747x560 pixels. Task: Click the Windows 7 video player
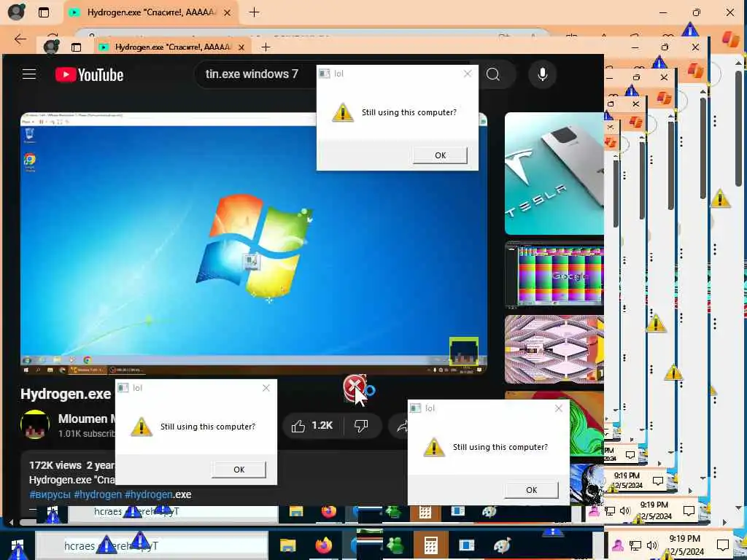(253, 243)
